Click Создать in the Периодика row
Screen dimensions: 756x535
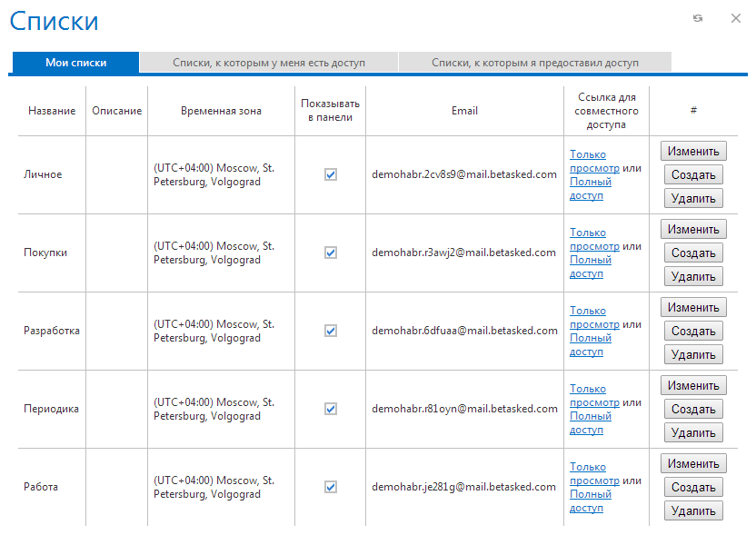pyautogui.click(x=693, y=410)
